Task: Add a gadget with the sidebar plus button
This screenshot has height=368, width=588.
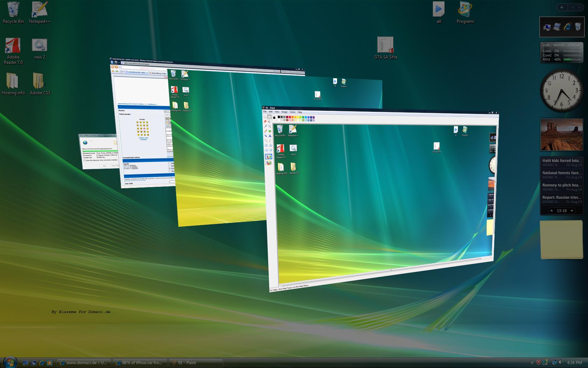Action: [562, 7]
